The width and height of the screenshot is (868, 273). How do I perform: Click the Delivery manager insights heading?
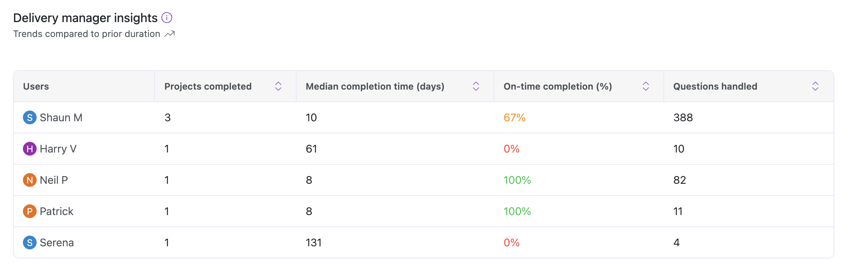(86, 18)
